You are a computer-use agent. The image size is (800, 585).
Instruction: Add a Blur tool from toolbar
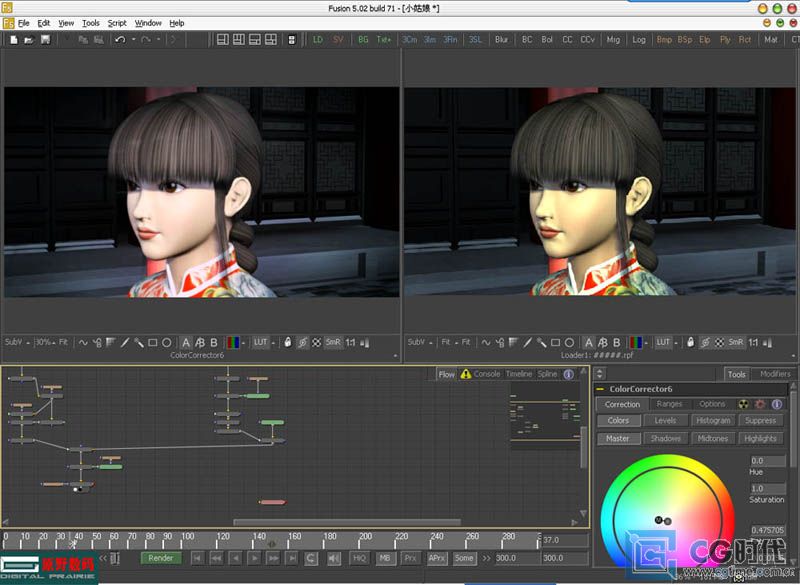point(501,39)
